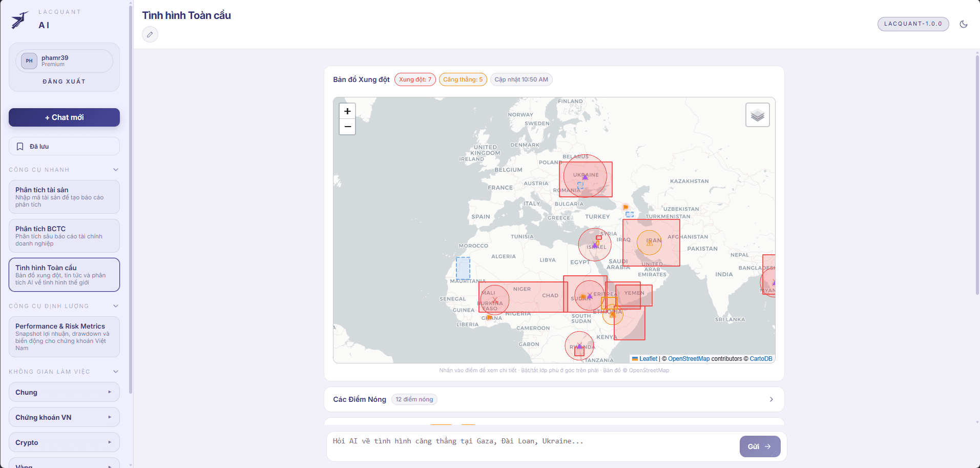980x468 pixels.
Task: Click the Đăng xuất logout button
Action: click(x=64, y=82)
